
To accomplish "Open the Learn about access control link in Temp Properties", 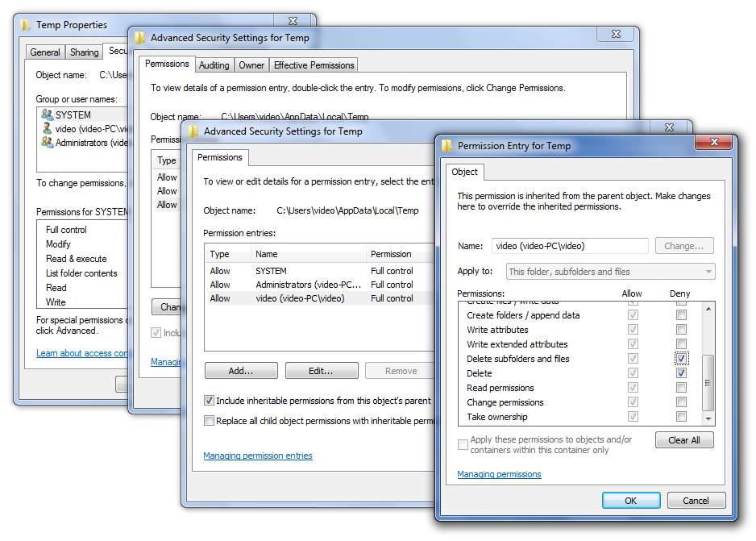I will click(x=81, y=353).
